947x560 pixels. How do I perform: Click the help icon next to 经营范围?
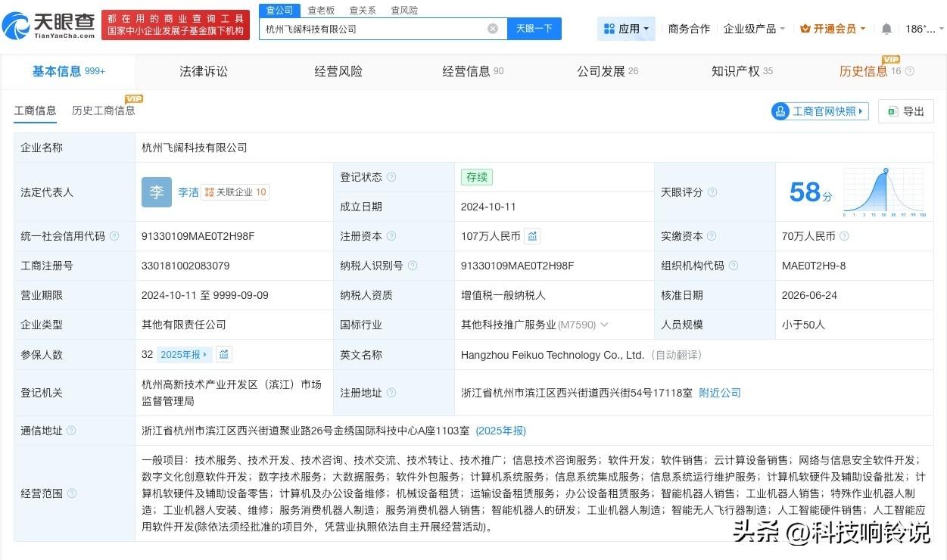pyautogui.click(x=72, y=493)
